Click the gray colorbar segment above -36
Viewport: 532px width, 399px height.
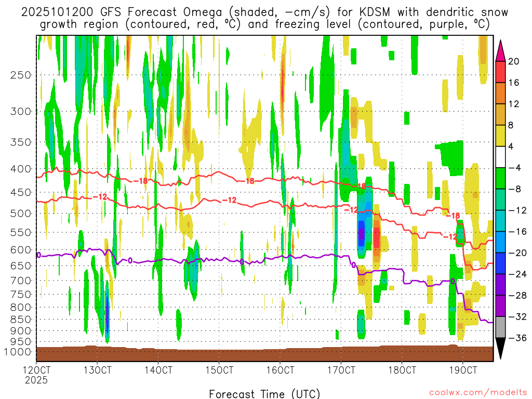pyautogui.click(x=500, y=327)
